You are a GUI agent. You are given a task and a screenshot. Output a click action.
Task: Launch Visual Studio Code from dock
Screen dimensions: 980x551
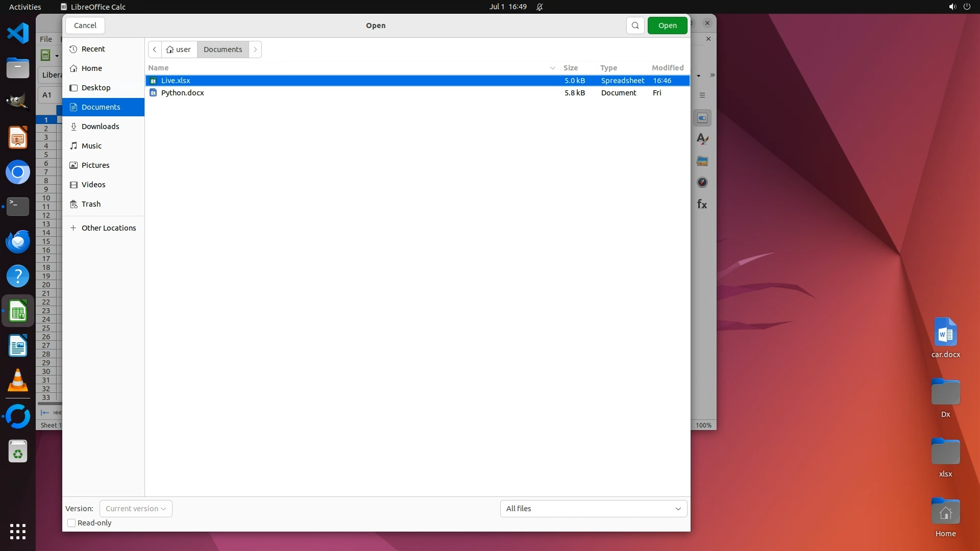tap(18, 34)
